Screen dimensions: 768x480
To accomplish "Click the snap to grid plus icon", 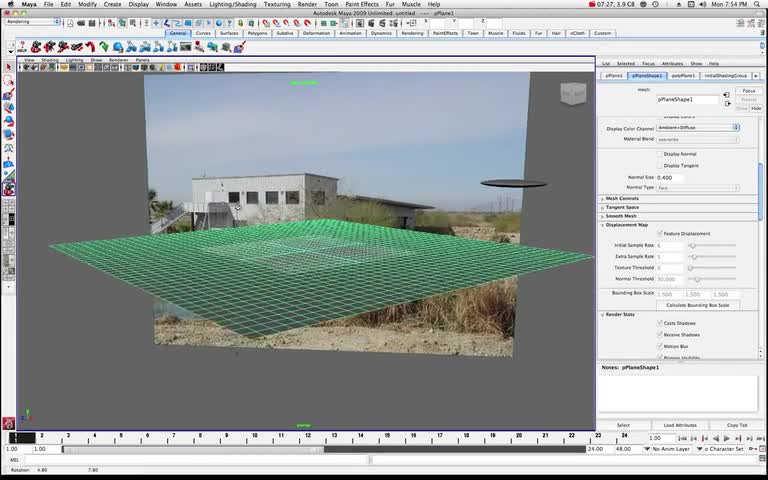I will 156,23.
